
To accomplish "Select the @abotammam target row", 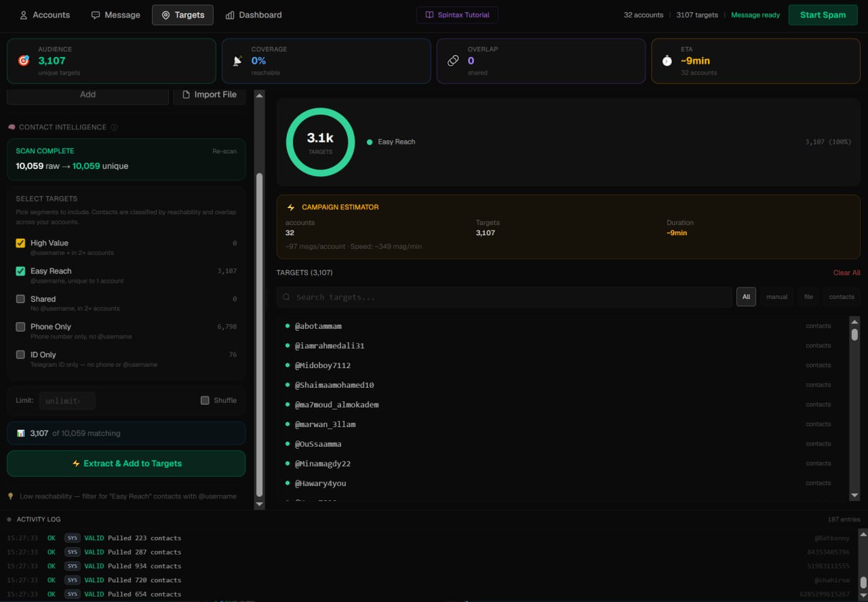I will coord(562,326).
